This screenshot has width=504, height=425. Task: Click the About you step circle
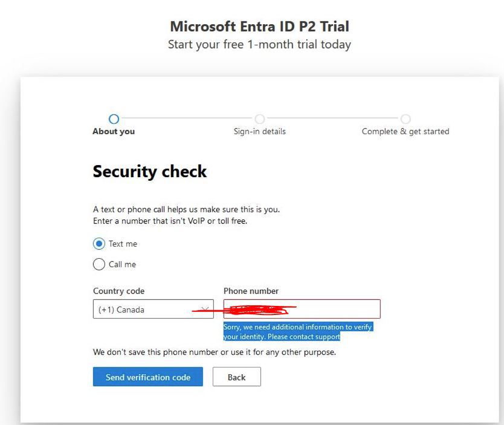(x=114, y=119)
